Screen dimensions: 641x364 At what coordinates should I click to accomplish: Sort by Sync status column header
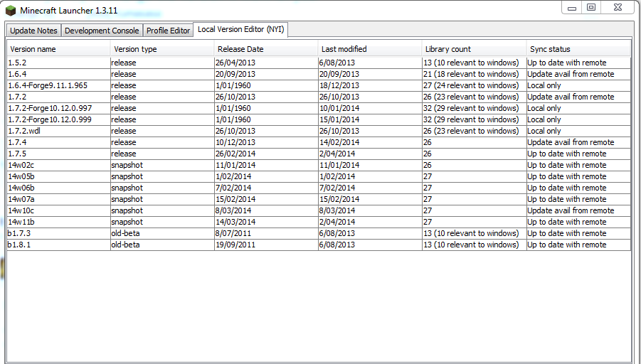point(578,49)
